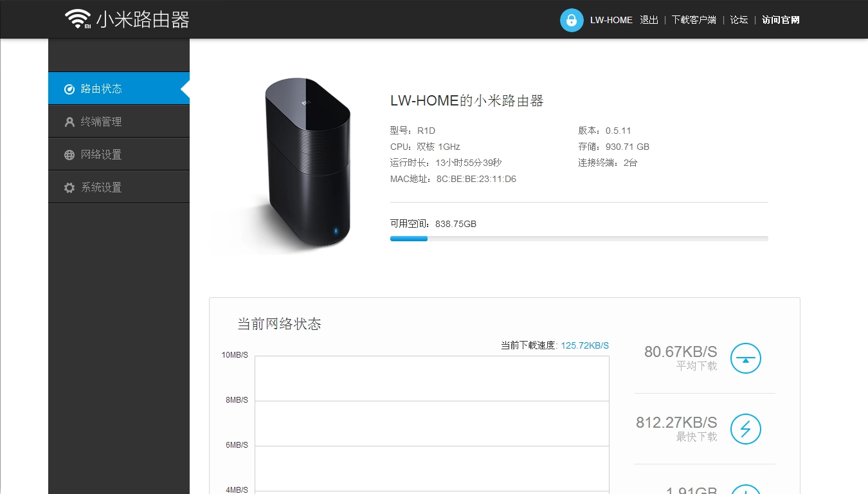Image resolution: width=868 pixels, height=494 pixels.
Task: Click the 4MB/S chart axis label
Action: click(237, 489)
